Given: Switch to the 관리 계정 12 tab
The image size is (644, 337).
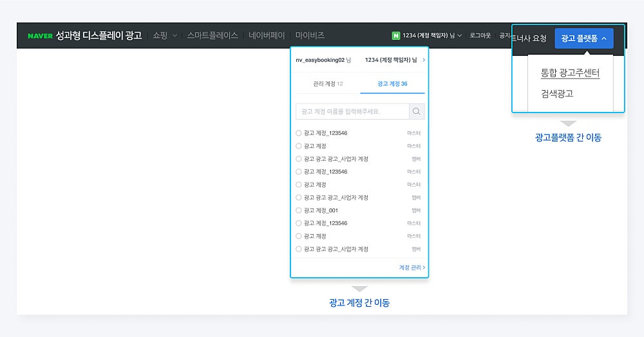Looking at the screenshot, I should [x=328, y=84].
